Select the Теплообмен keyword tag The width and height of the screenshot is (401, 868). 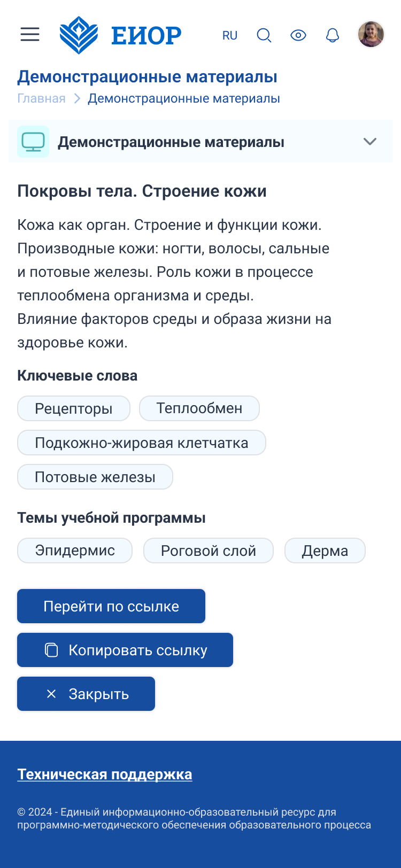(x=199, y=408)
